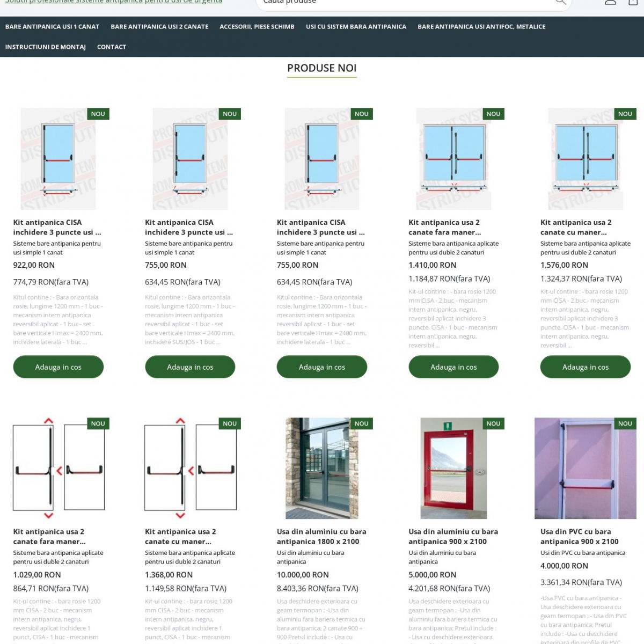
Task: Click the 4.201,68 RON(fara TVA) price
Action: pyautogui.click(x=449, y=588)
